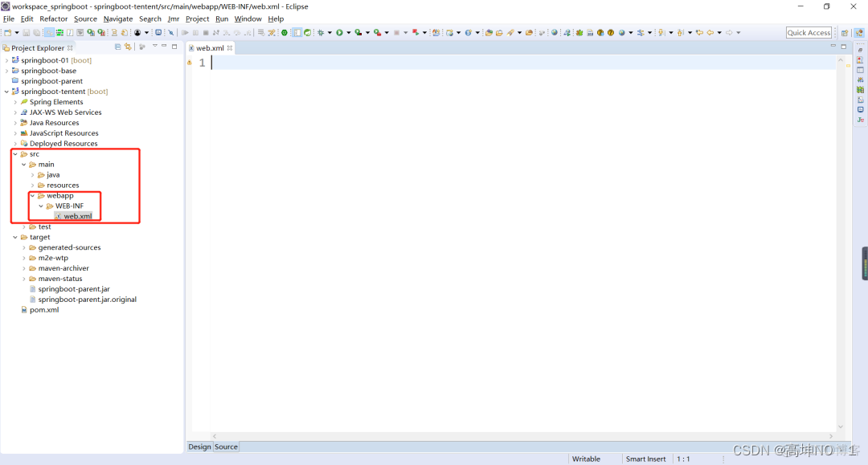Click Collapse All icon in Project Explorer

[x=118, y=47]
